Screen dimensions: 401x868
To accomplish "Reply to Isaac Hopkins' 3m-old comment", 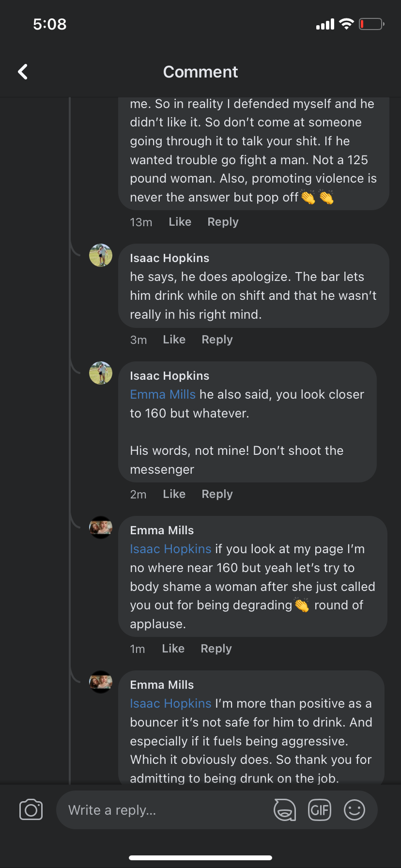I will 217,340.
